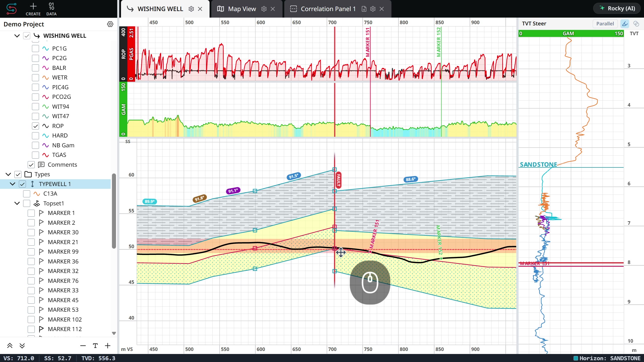This screenshot has height=362, width=644.
Task: Open Demo Project settings gear
Action: [110, 24]
